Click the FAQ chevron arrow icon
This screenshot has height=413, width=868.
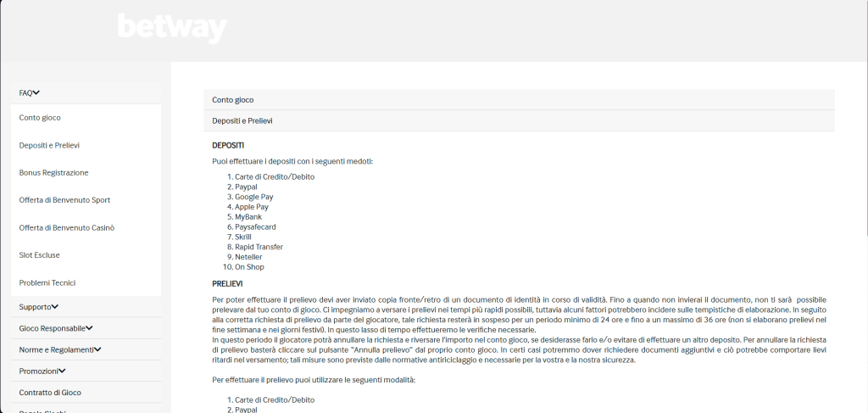point(36,93)
